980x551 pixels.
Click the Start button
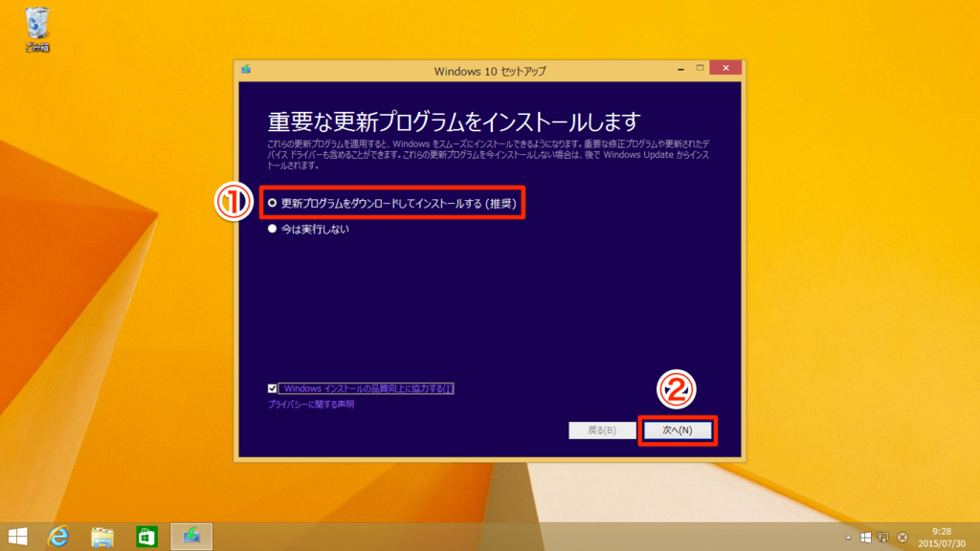(17, 536)
